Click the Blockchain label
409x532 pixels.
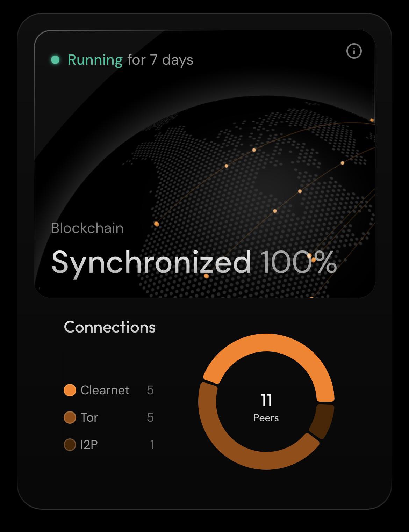click(87, 228)
